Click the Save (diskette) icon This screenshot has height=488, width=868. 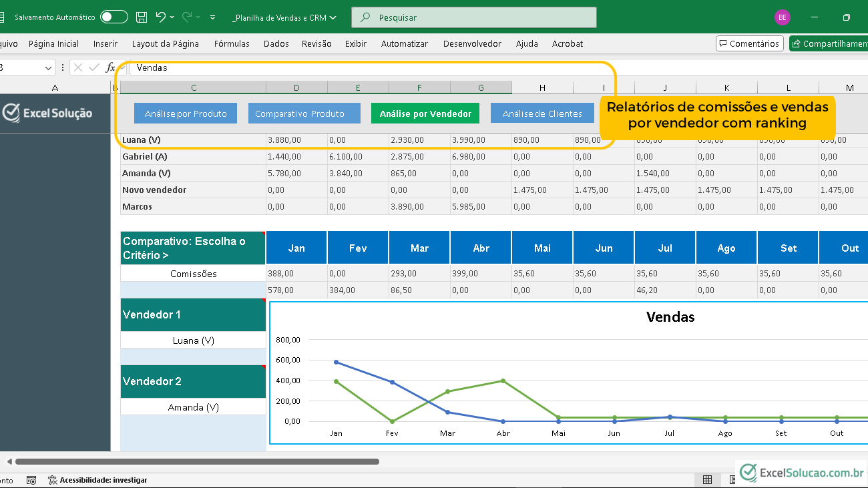tap(142, 17)
